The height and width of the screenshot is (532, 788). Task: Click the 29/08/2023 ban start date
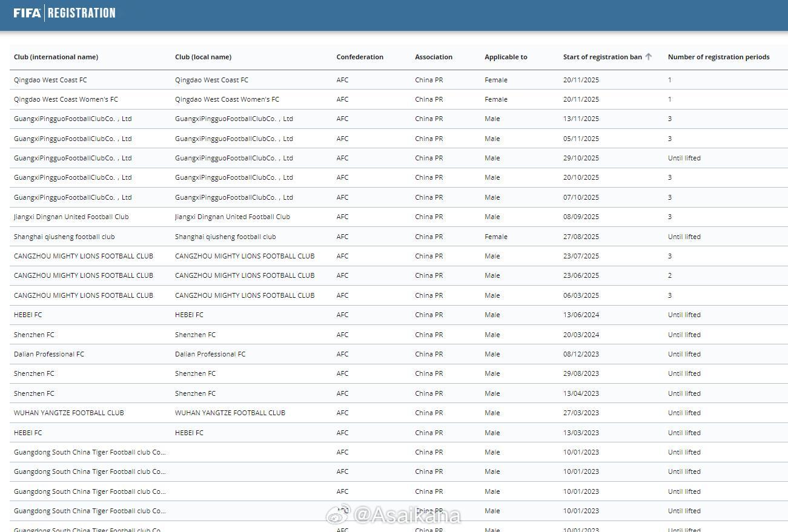click(x=581, y=373)
